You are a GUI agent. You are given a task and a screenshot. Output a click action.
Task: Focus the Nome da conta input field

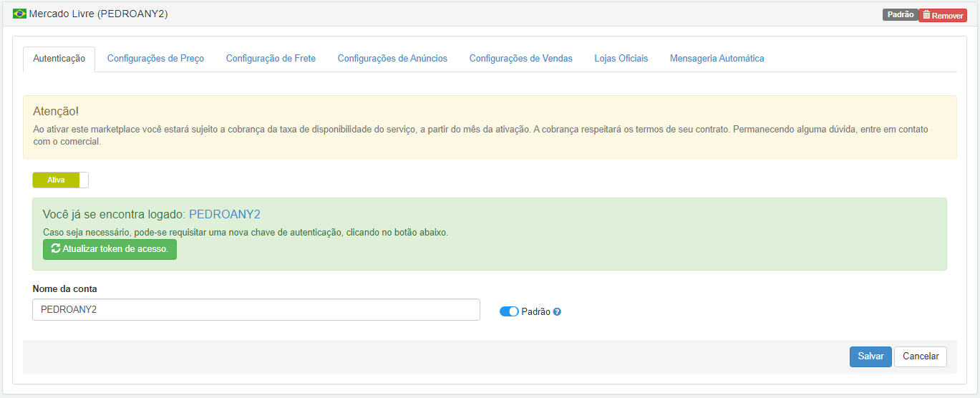point(256,309)
